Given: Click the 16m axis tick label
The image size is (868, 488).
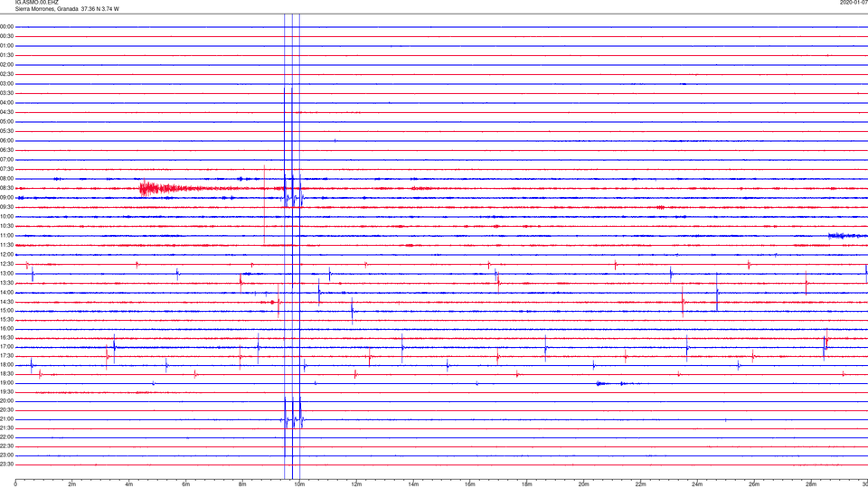Looking at the screenshot, I should [x=470, y=484].
